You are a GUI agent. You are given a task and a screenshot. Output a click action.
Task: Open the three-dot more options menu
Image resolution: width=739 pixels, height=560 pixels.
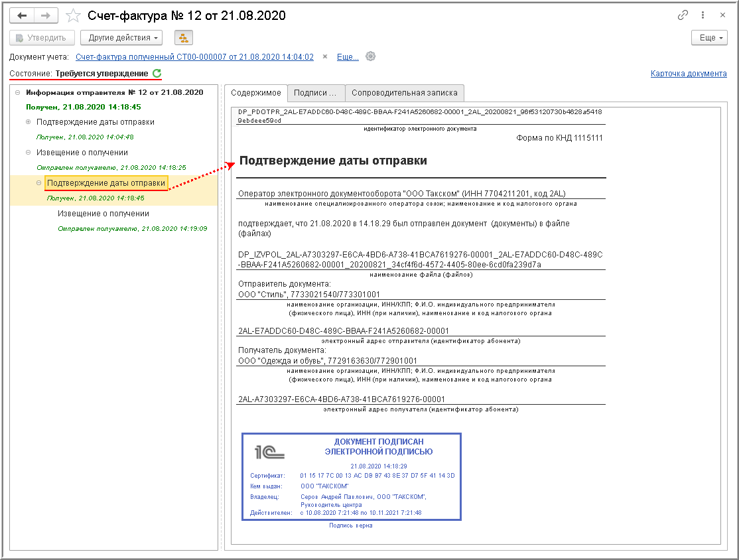pyautogui.click(x=703, y=15)
